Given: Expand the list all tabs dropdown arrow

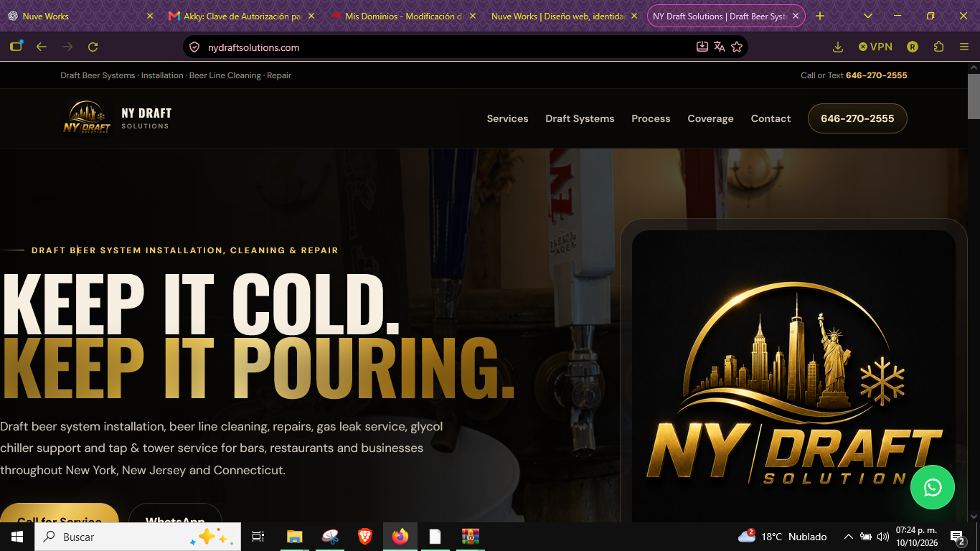Looking at the screenshot, I should 868,16.
